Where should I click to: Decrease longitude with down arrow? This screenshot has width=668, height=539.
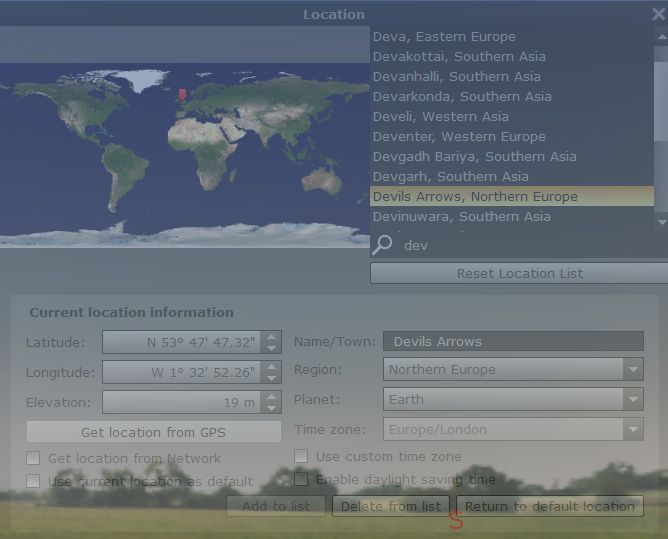tap(271, 378)
